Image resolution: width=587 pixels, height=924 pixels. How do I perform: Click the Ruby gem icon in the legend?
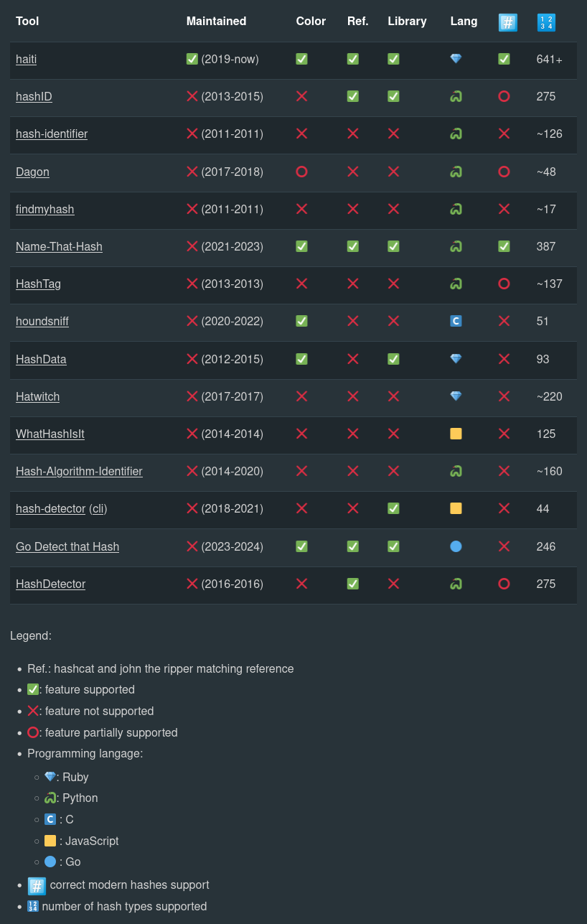click(x=50, y=777)
